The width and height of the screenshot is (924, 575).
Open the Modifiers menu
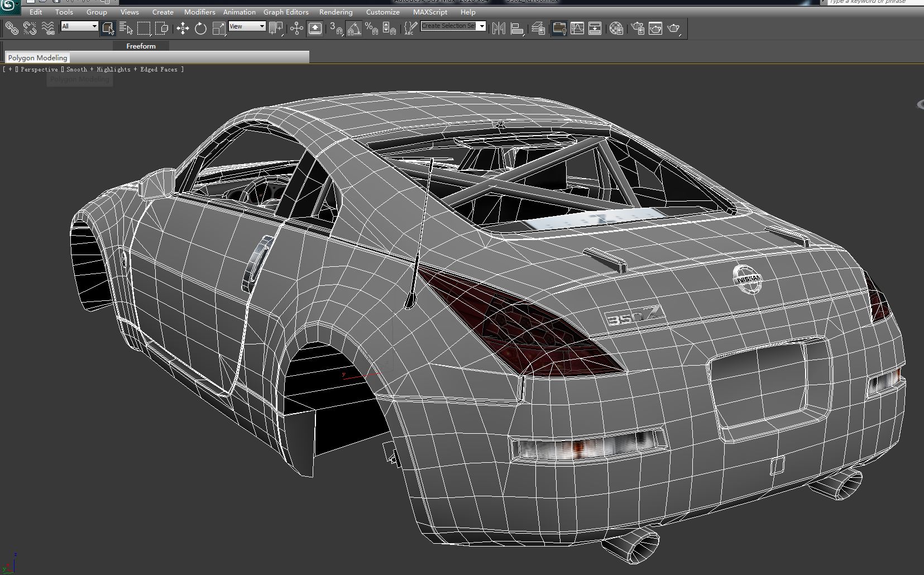tap(200, 12)
